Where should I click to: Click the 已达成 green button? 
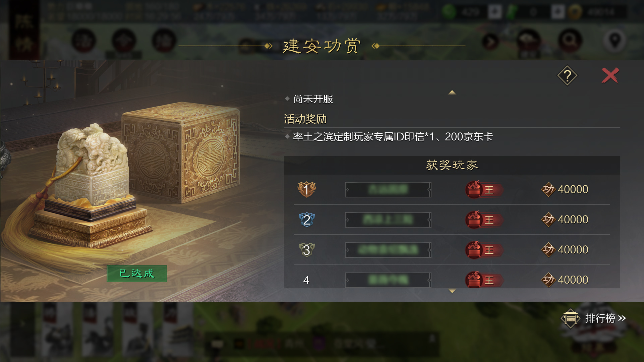tap(137, 274)
